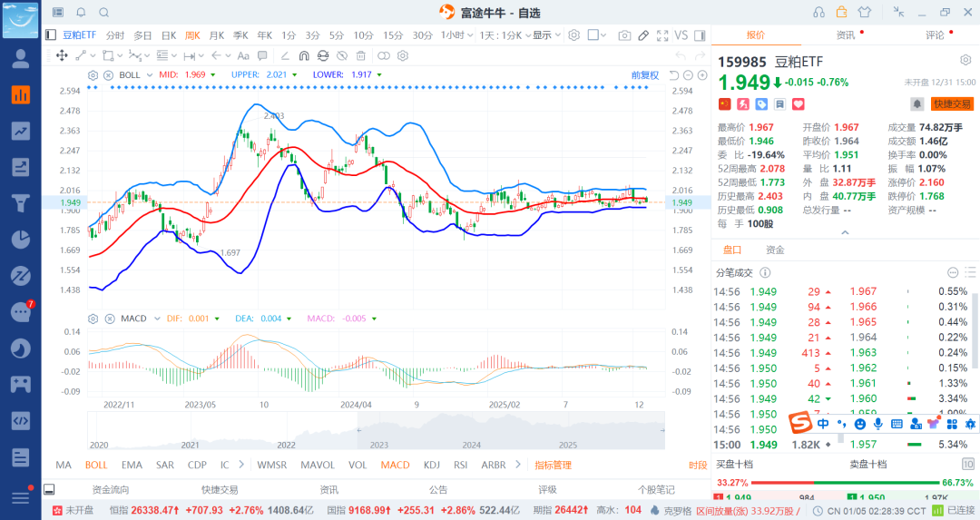Open the funnel stock screener sidebar icon

(x=21, y=203)
